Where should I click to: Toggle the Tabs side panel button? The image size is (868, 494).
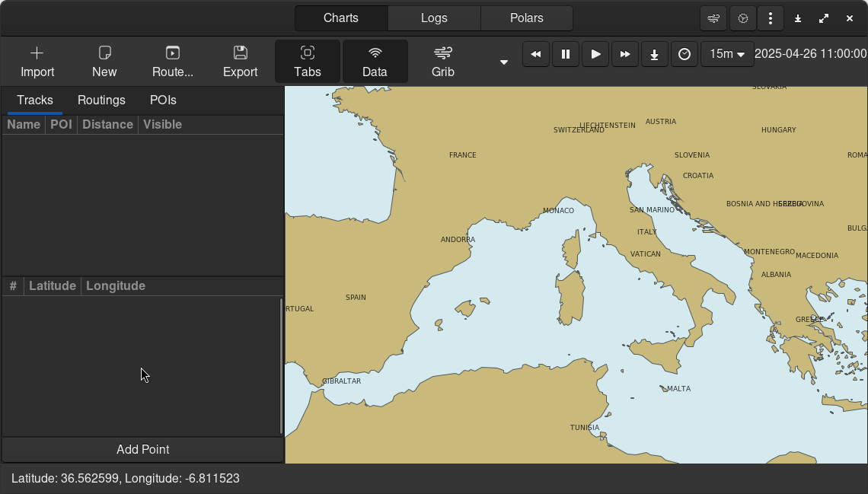pyautogui.click(x=308, y=62)
